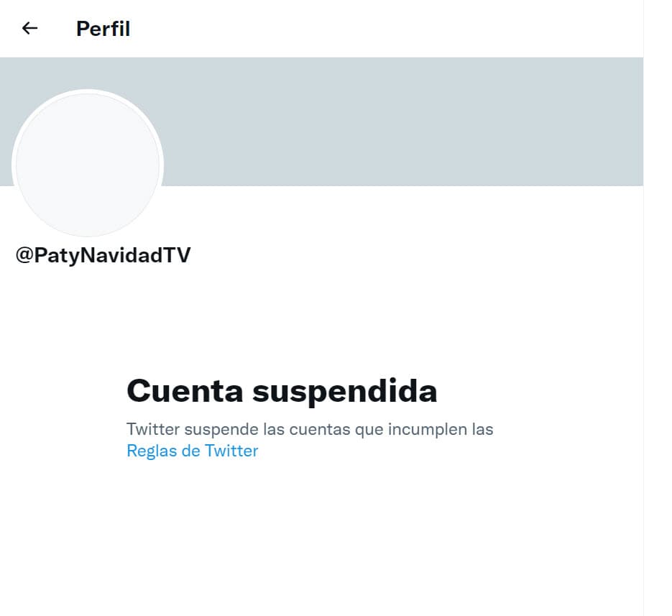672x616 pixels.
Task: Click empty white area below the rules link
Action: pos(321,535)
